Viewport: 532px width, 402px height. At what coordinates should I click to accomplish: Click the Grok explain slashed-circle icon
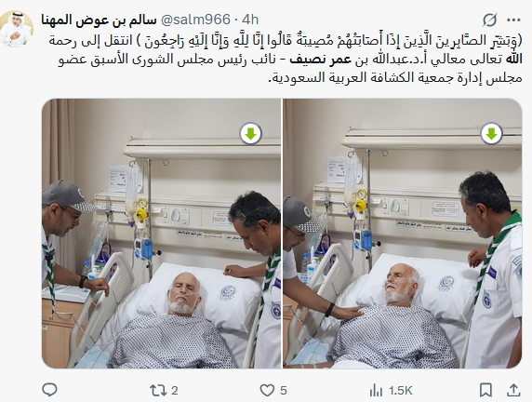[489, 20]
